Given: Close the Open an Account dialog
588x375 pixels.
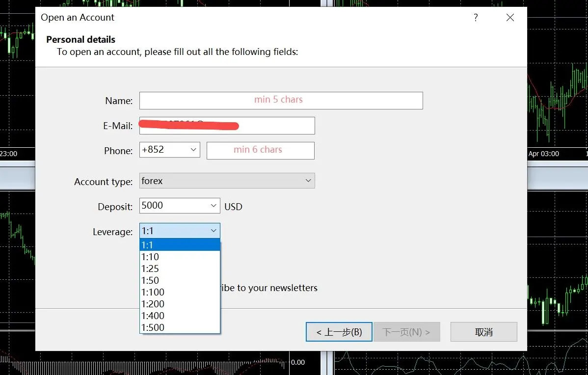Looking at the screenshot, I should 510,18.
